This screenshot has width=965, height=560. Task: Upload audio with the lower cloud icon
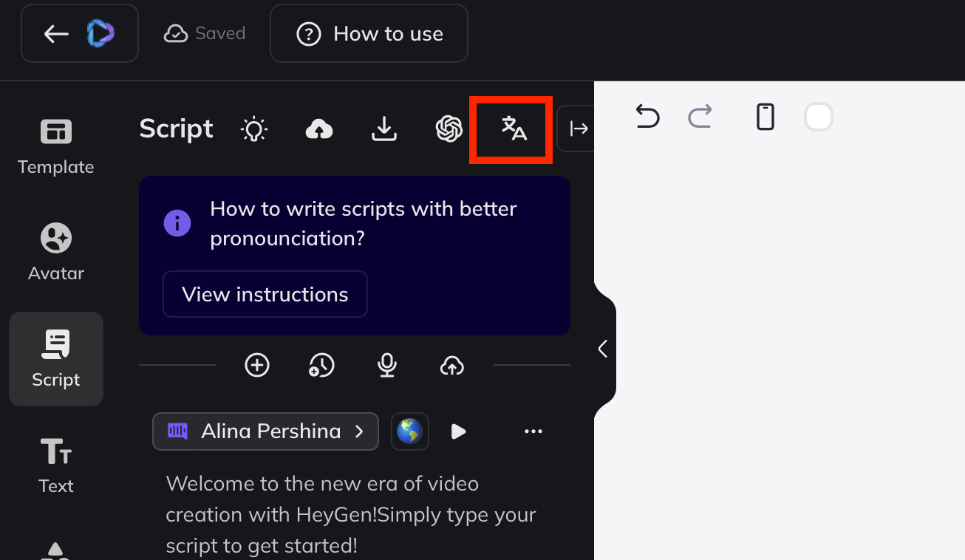pos(451,365)
